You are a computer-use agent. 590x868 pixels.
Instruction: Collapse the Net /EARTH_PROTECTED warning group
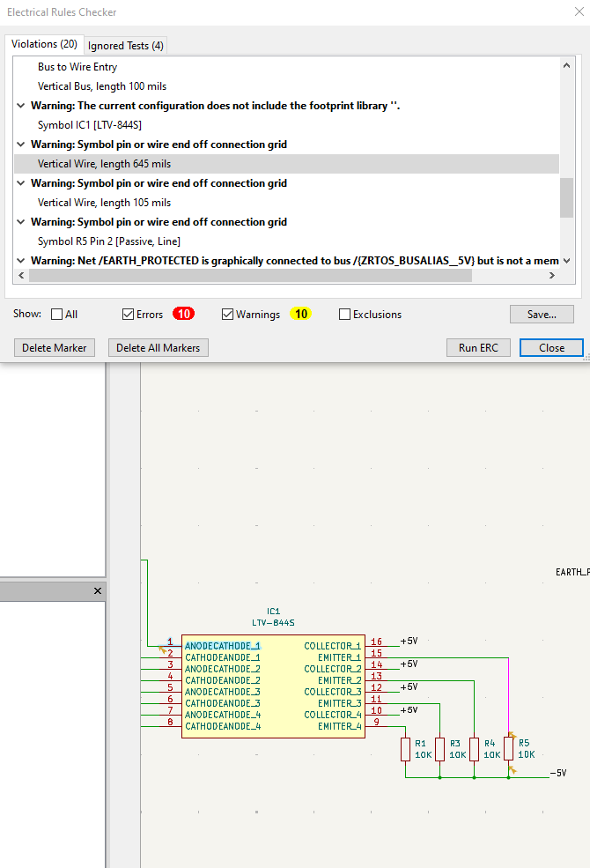(x=21, y=261)
